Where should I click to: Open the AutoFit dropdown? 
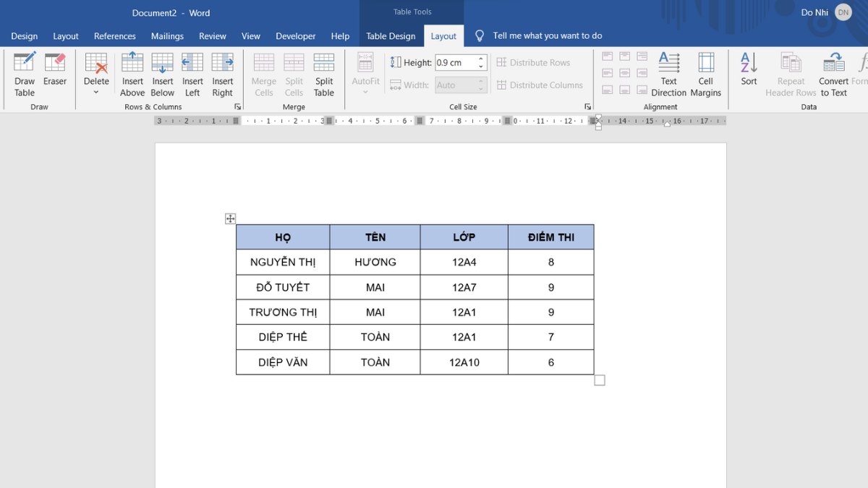365,74
